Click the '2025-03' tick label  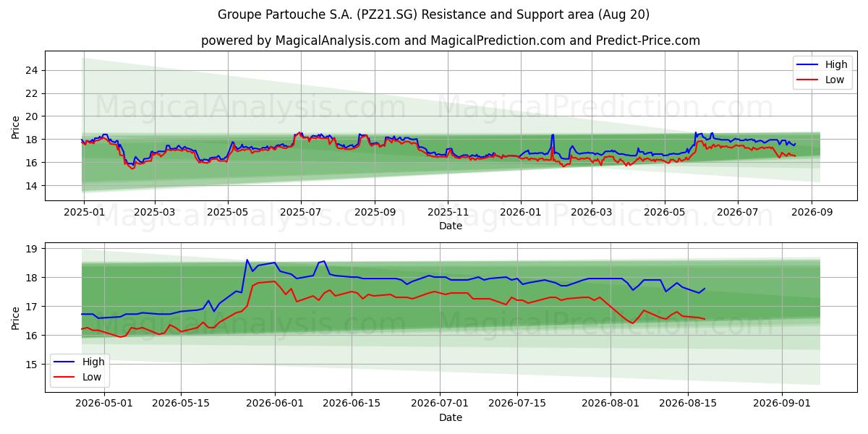155,212
